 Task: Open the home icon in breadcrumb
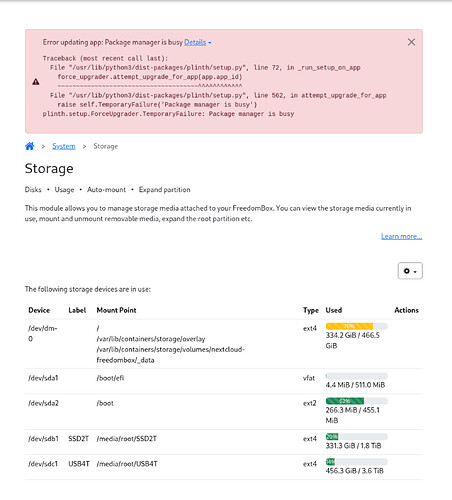[x=30, y=146]
